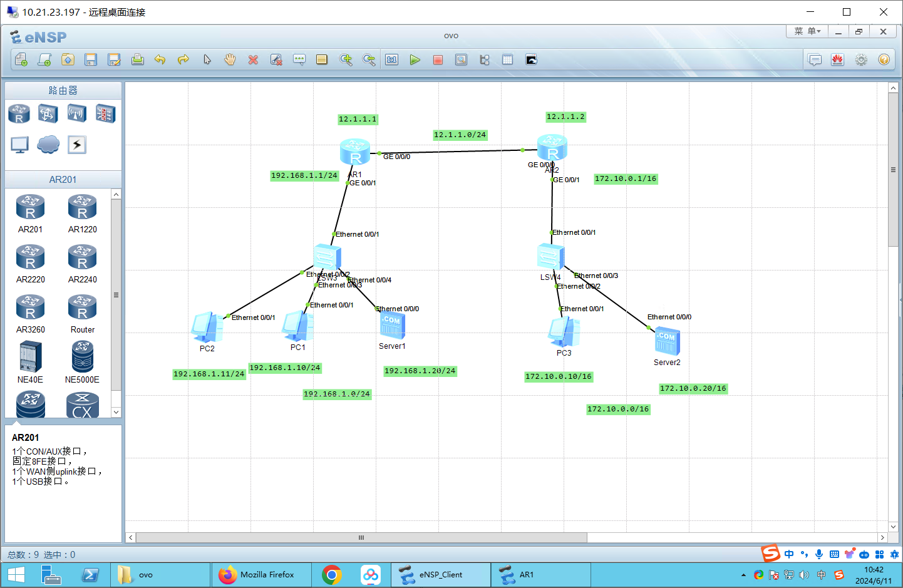Click the data capture toolbar icon

tap(461, 59)
